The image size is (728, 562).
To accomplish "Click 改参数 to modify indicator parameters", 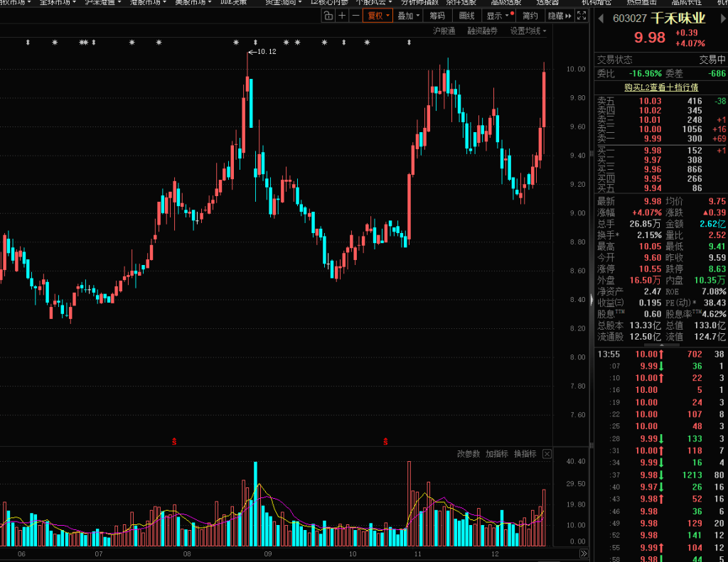I will (x=468, y=454).
